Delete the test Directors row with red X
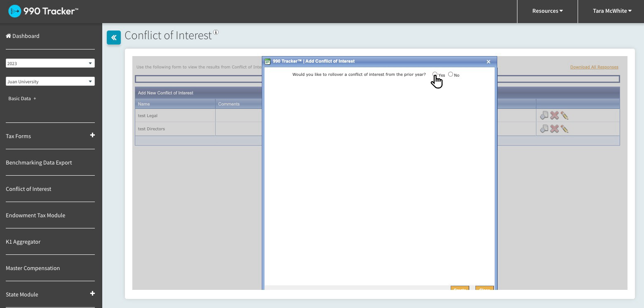Image resolution: width=644 pixels, height=308 pixels. (555, 129)
